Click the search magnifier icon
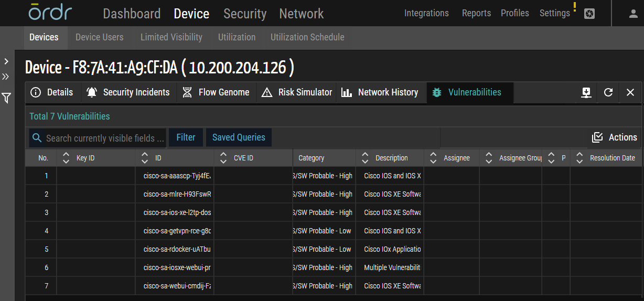This screenshot has height=301, width=644. (x=37, y=138)
